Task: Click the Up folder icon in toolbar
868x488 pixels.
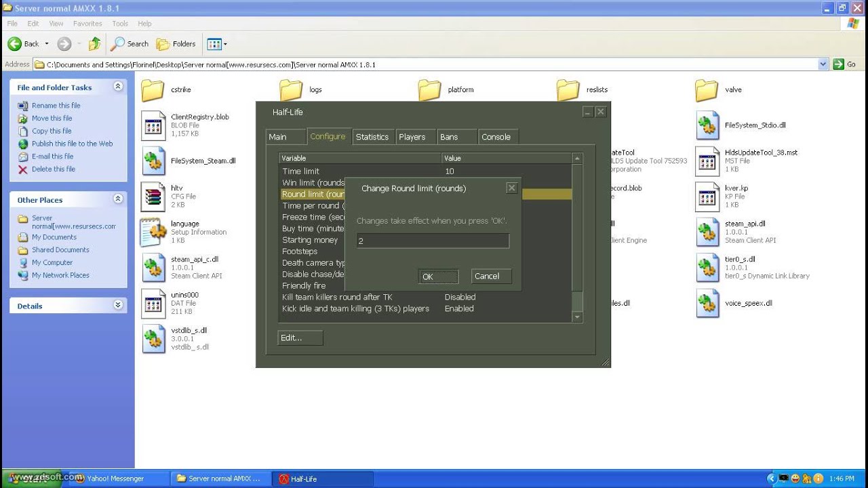Action: [94, 44]
